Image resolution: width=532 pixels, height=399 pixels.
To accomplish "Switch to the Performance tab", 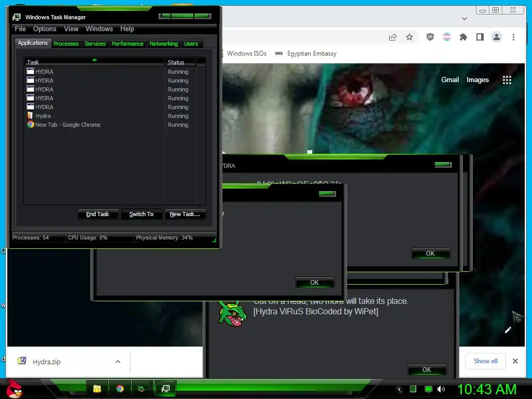I will point(128,44).
